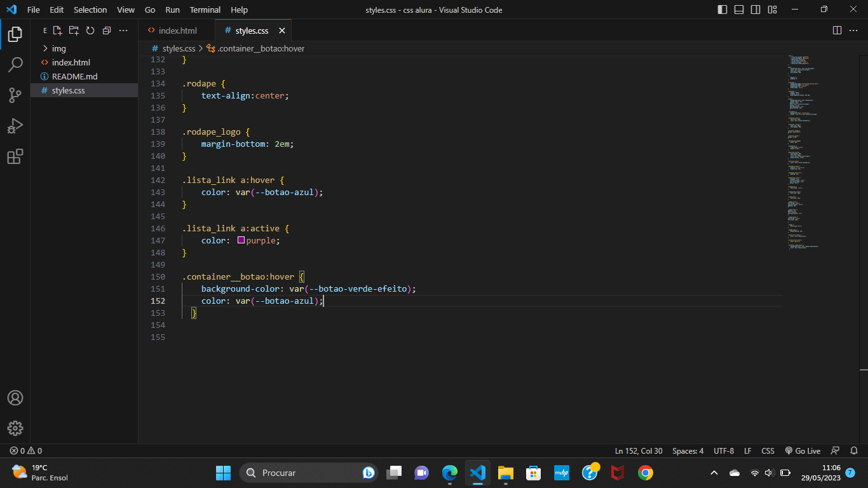Viewport: 868px width, 488px height.
Task: Click the '.rodape {' selector text
Action: [x=204, y=83]
